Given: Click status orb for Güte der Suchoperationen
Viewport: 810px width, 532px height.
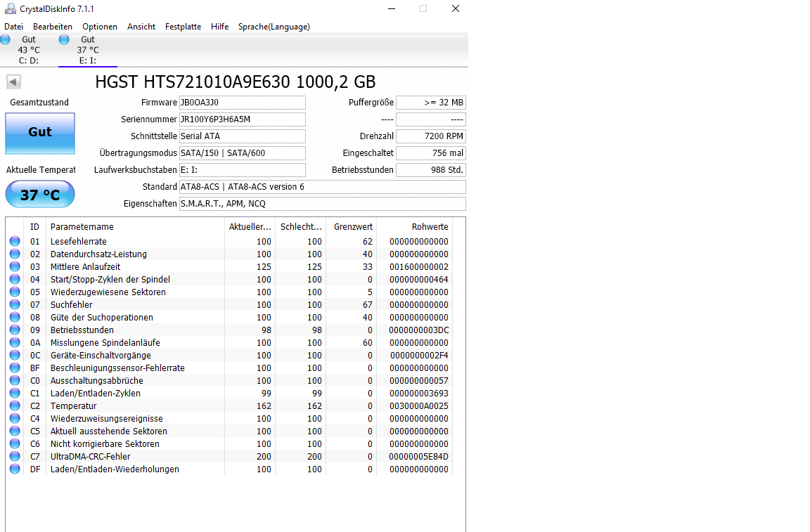Looking at the screenshot, I should 15,317.
